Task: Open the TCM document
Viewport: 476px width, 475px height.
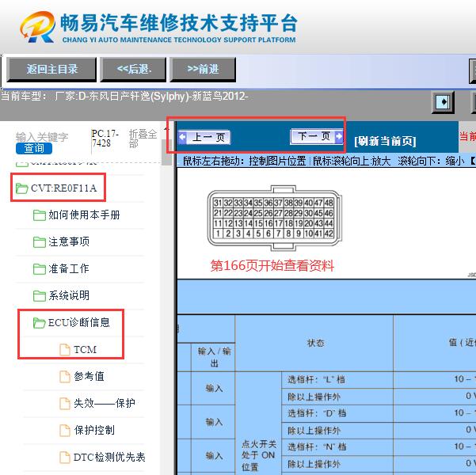Action: pyautogui.click(x=85, y=349)
